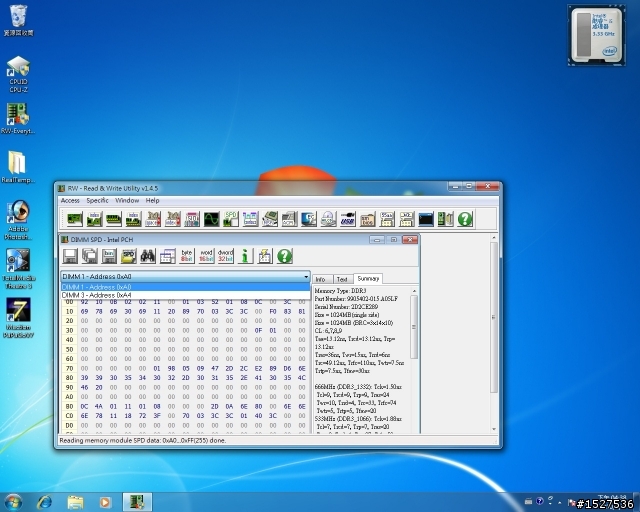Screen dimensions: 640x512
Task: Switch to word 16bit view
Action: [206, 256]
